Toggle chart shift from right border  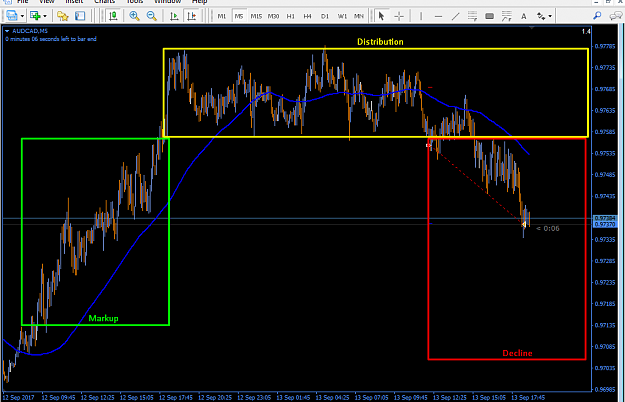[x=192, y=16]
